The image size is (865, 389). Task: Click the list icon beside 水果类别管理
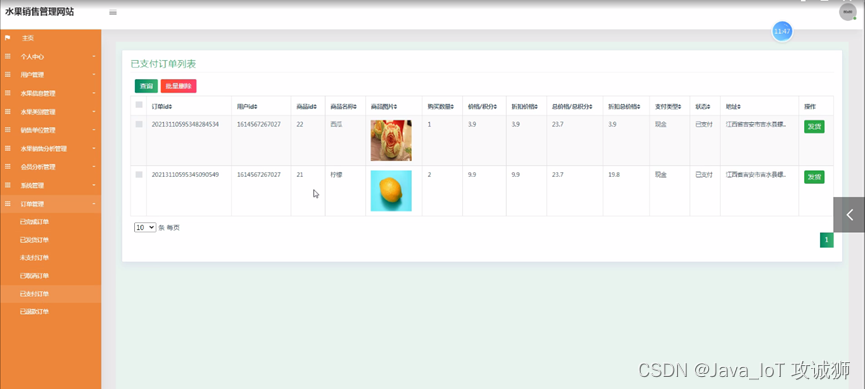pos(7,111)
